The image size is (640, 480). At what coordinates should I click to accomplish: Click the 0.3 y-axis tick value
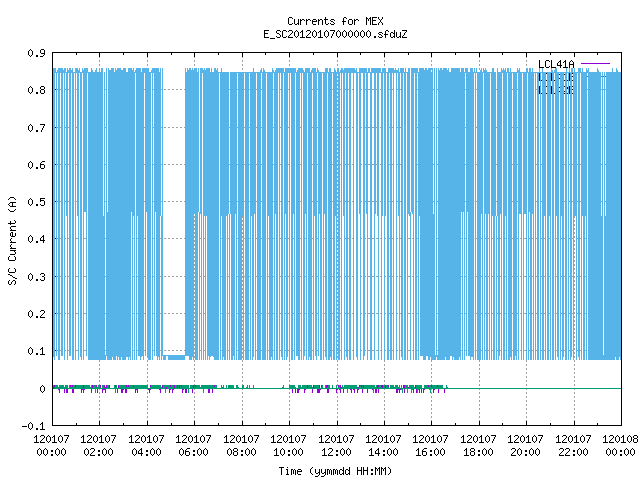coord(36,277)
